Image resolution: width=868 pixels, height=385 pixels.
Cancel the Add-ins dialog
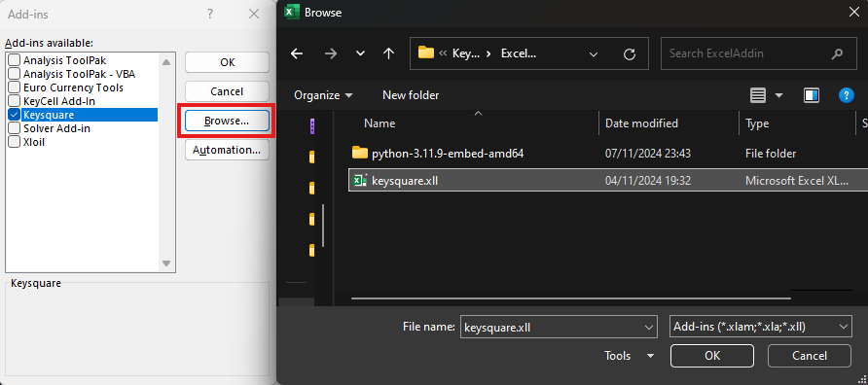pyautogui.click(x=227, y=91)
